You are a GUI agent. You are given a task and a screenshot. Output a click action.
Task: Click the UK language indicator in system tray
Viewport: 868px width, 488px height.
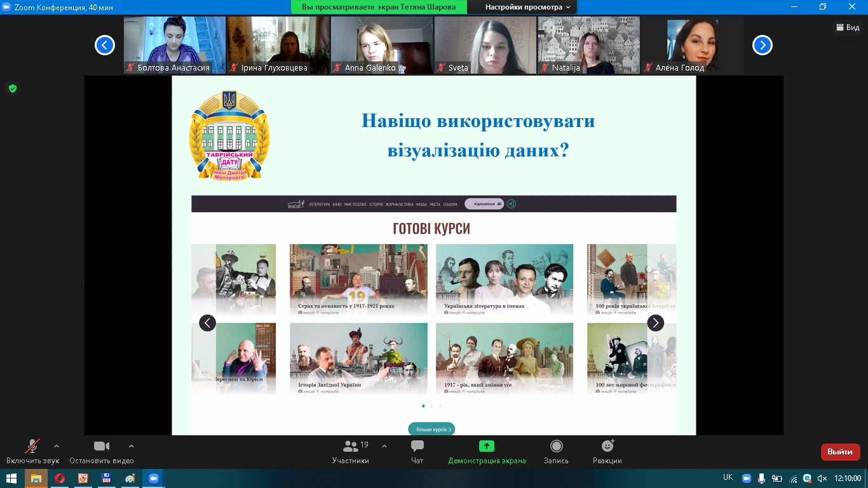(728, 477)
